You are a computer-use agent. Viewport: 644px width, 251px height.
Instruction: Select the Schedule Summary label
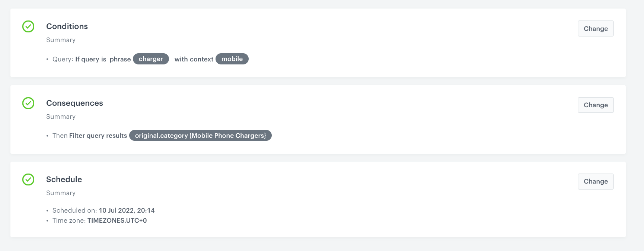pyautogui.click(x=61, y=193)
